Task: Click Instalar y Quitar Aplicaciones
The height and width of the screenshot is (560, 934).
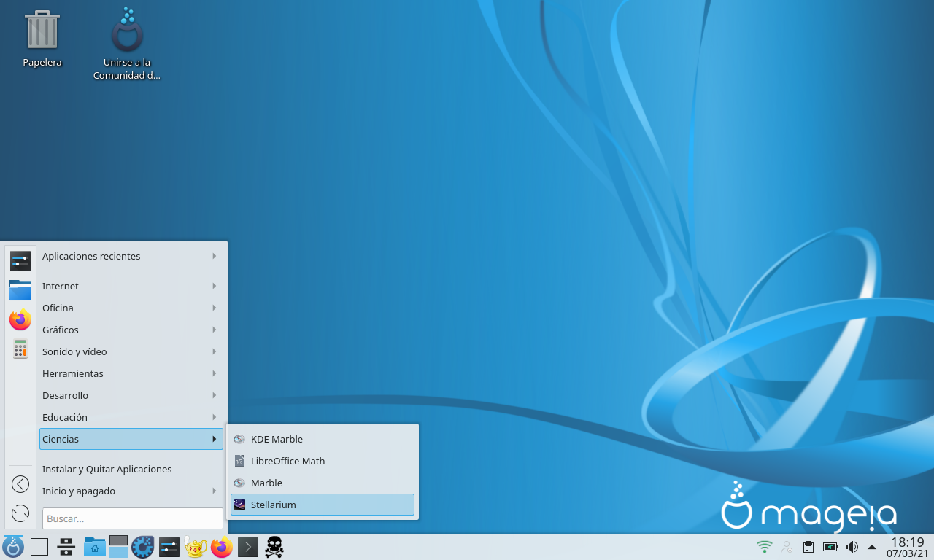Action: [x=131, y=469]
